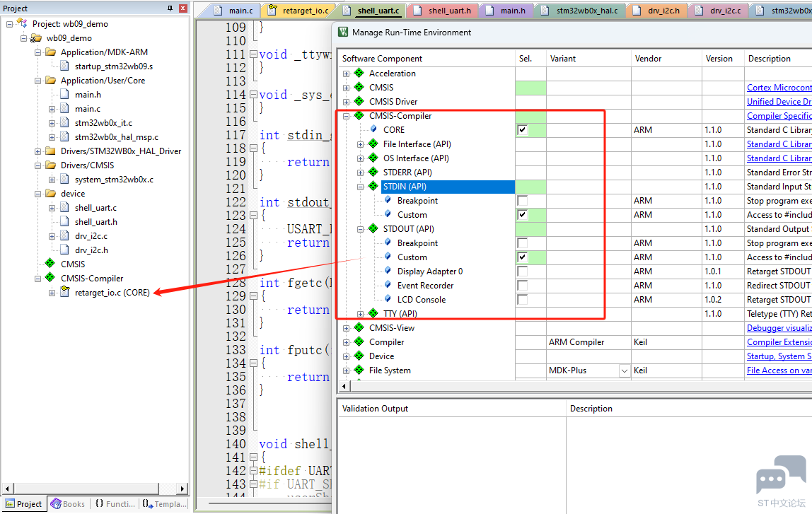The width and height of the screenshot is (812, 514).
Task: Close the Project panel with red X
Action: (x=182, y=8)
